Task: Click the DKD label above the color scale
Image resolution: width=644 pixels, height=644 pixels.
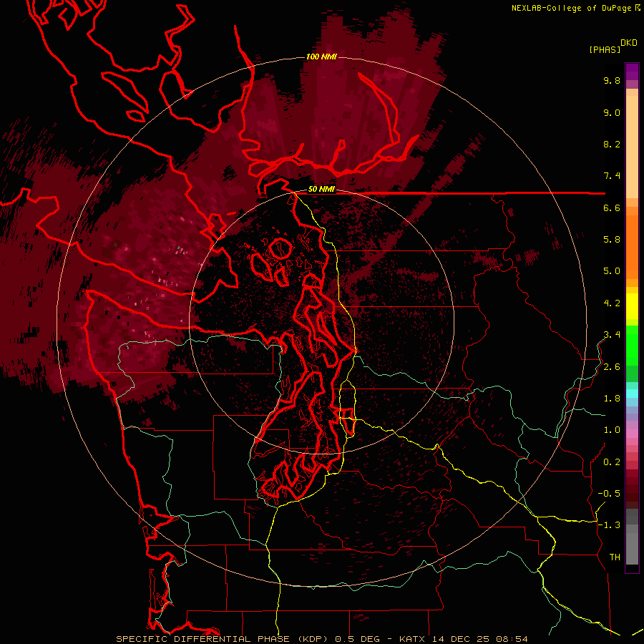Action: (x=629, y=43)
